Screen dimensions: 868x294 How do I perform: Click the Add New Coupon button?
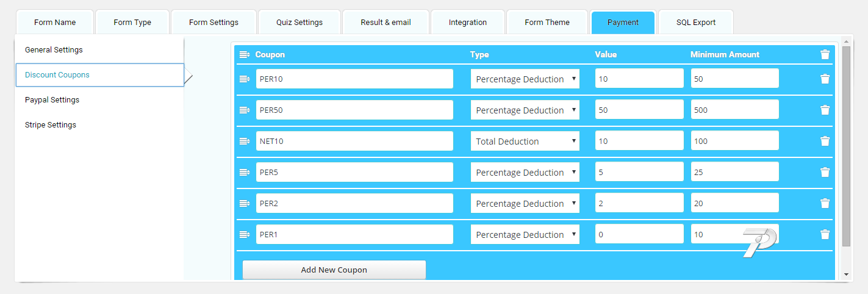click(x=334, y=270)
